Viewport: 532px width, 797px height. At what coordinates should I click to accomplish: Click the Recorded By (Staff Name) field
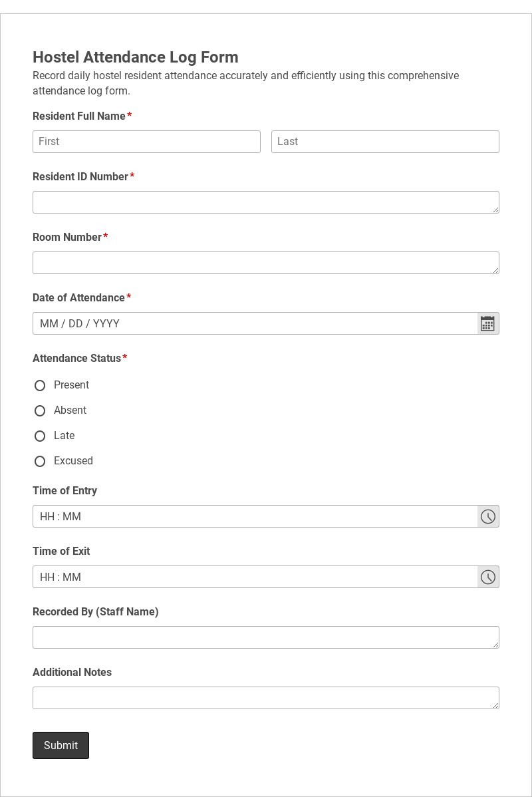[266, 637]
